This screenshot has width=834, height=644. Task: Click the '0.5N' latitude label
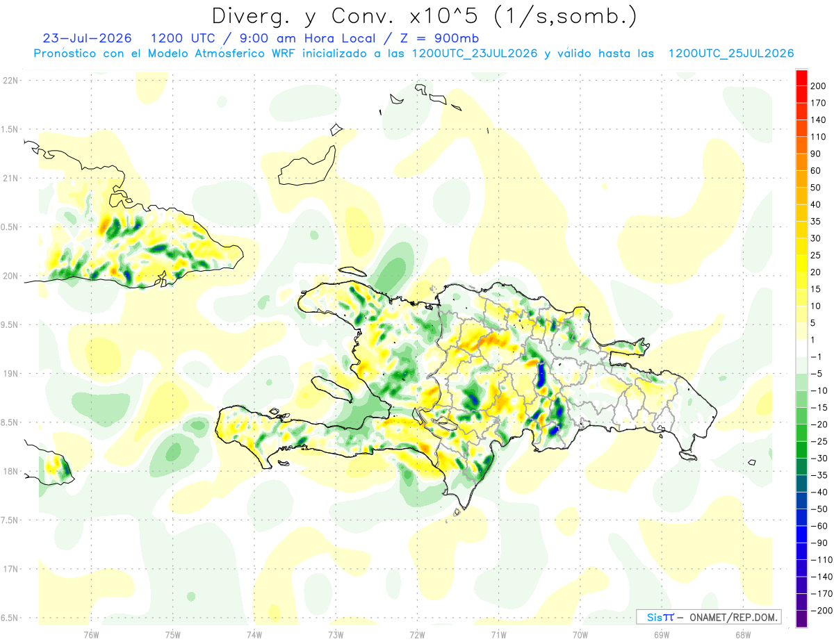[x=10, y=227]
